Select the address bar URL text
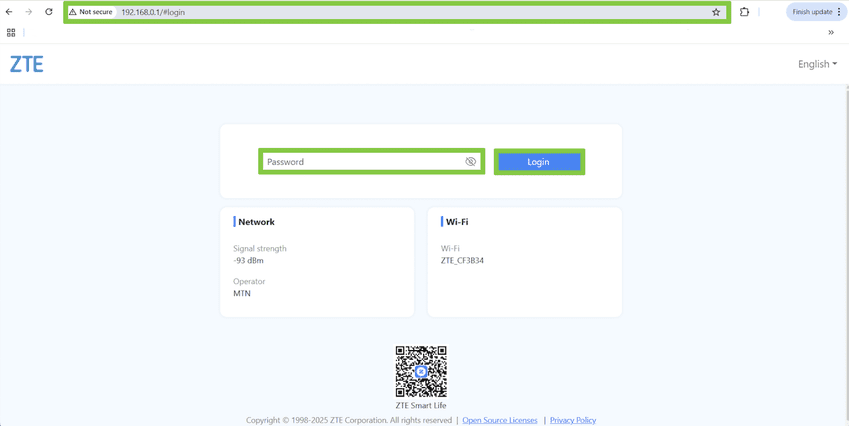This screenshot has width=849, height=426. point(400,12)
